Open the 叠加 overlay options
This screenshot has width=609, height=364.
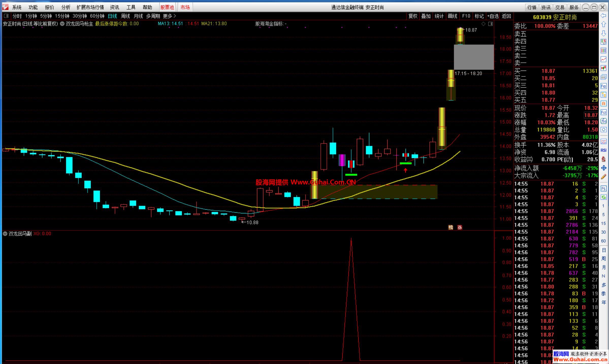tap(426, 16)
